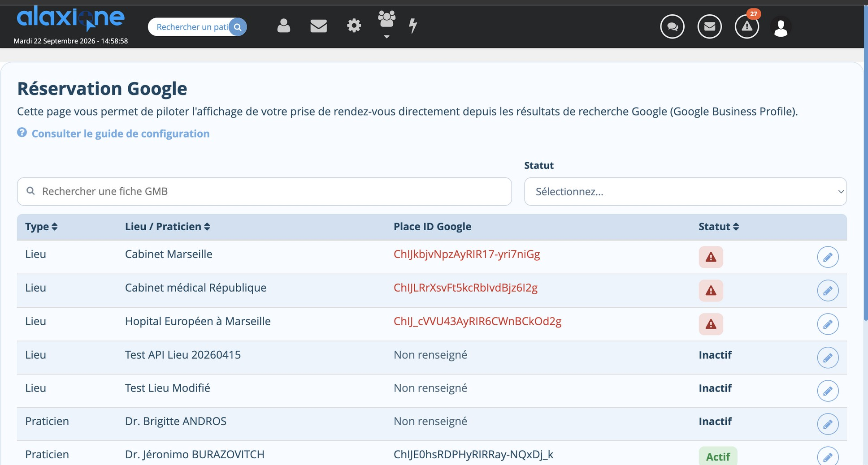The width and height of the screenshot is (868, 465).
Task: Edit the Hopital Européen à Marseille row
Action: 828,324
